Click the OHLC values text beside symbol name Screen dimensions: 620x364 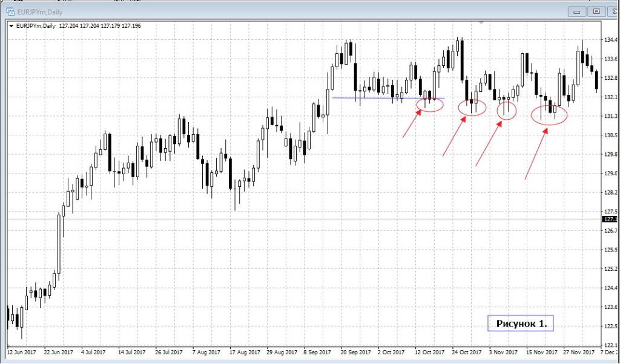coord(100,25)
